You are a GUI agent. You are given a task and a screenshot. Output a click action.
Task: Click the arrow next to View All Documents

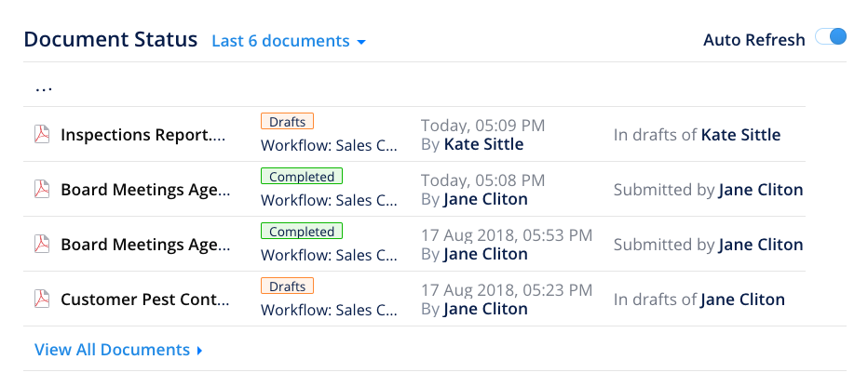pyautogui.click(x=199, y=351)
